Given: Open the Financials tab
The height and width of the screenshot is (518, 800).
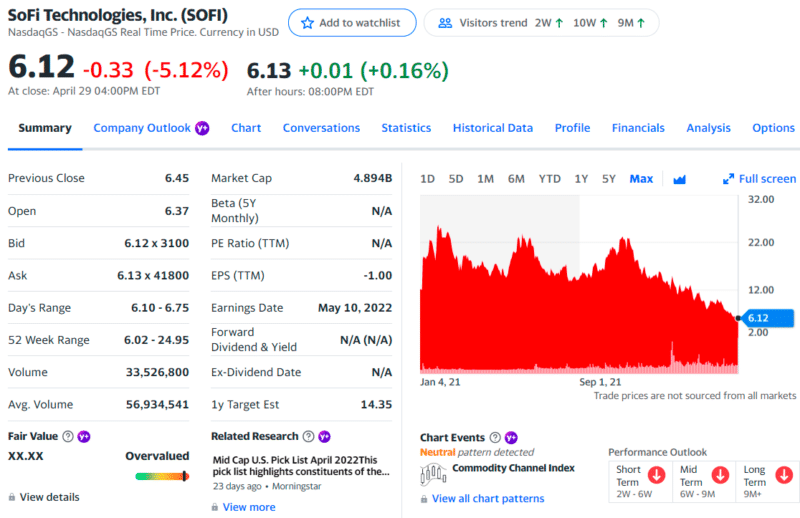Looking at the screenshot, I should (638, 128).
